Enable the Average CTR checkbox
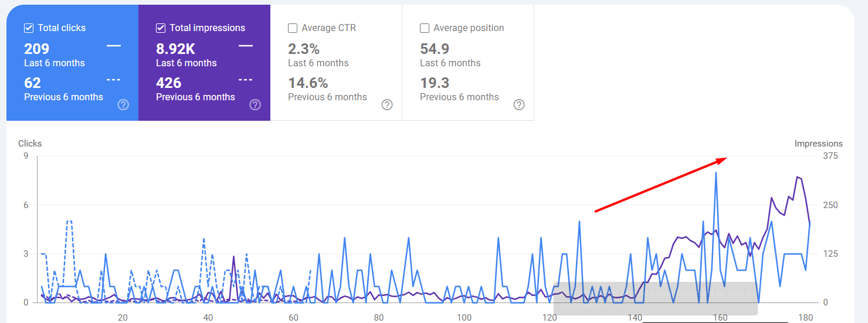868x323 pixels. click(293, 28)
